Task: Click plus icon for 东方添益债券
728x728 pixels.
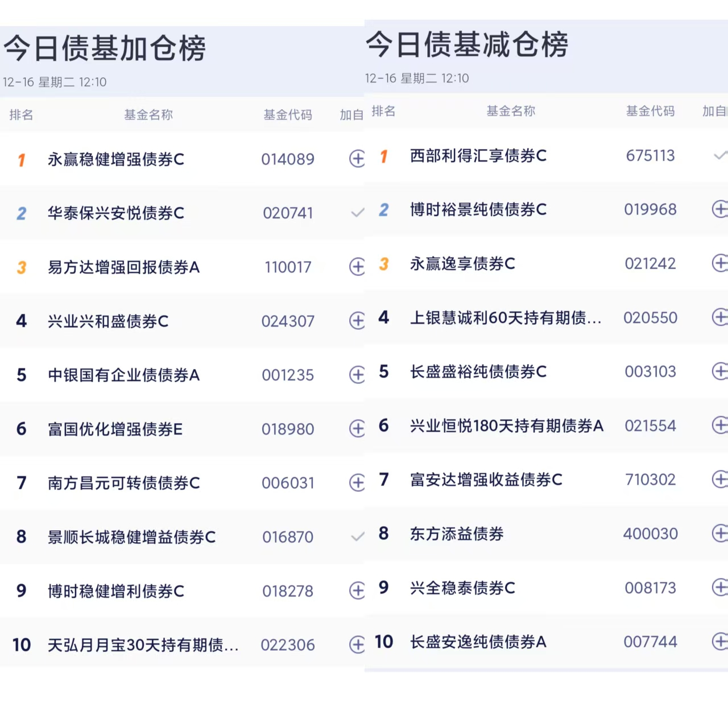Action: tap(719, 533)
